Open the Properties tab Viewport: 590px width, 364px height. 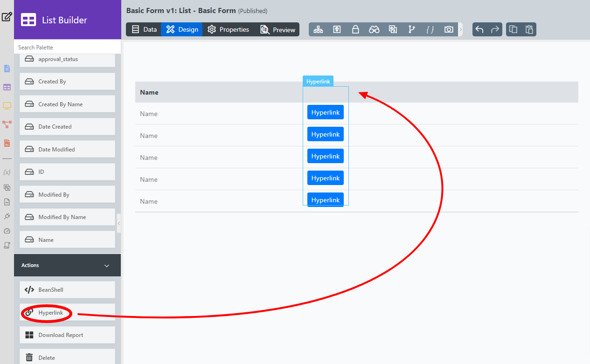click(x=228, y=29)
